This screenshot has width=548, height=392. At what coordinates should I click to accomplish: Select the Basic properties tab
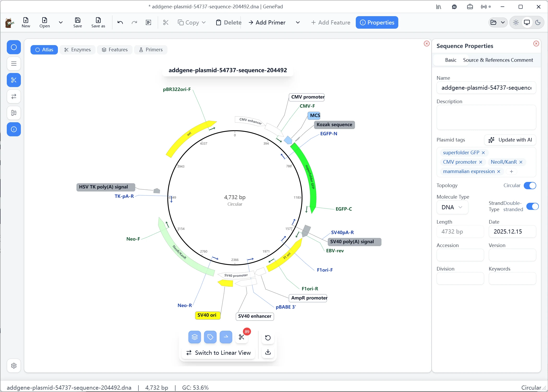click(x=451, y=60)
